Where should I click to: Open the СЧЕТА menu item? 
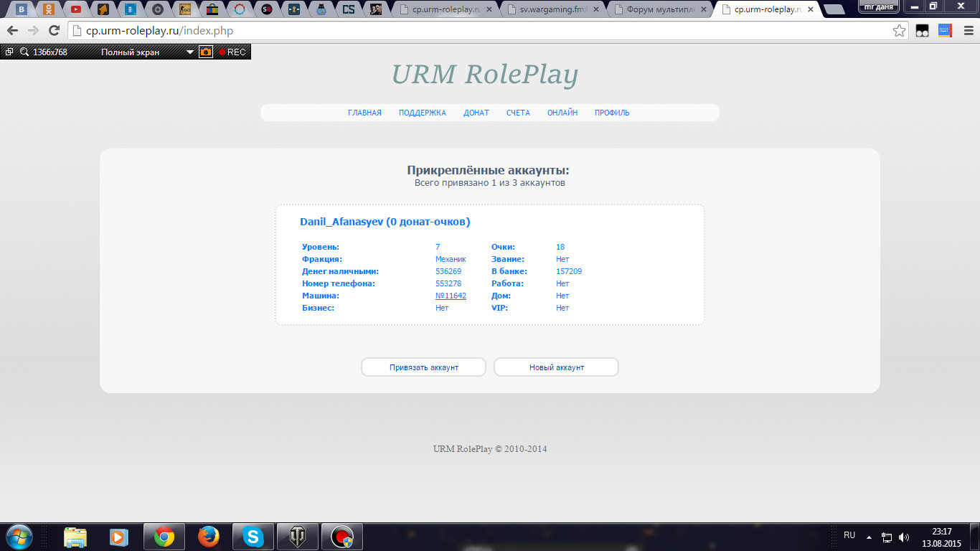point(518,113)
